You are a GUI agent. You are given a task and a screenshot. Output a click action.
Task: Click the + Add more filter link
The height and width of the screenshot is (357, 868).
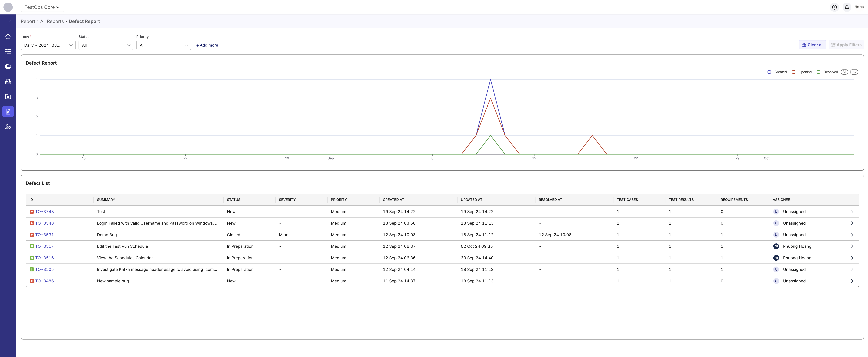tap(207, 45)
